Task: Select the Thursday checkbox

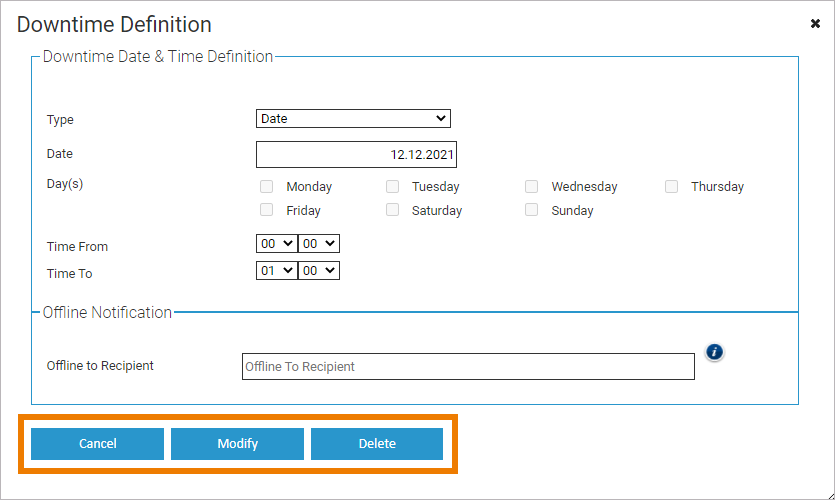Action: [x=672, y=187]
